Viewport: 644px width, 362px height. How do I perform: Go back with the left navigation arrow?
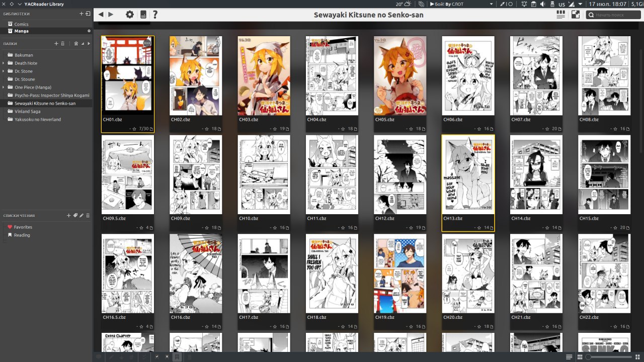click(101, 15)
